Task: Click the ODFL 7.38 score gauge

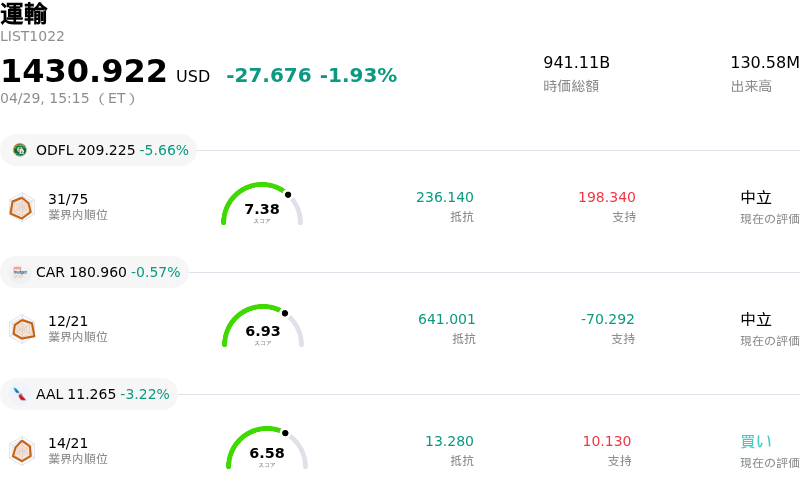Action: tap(262, 205)
